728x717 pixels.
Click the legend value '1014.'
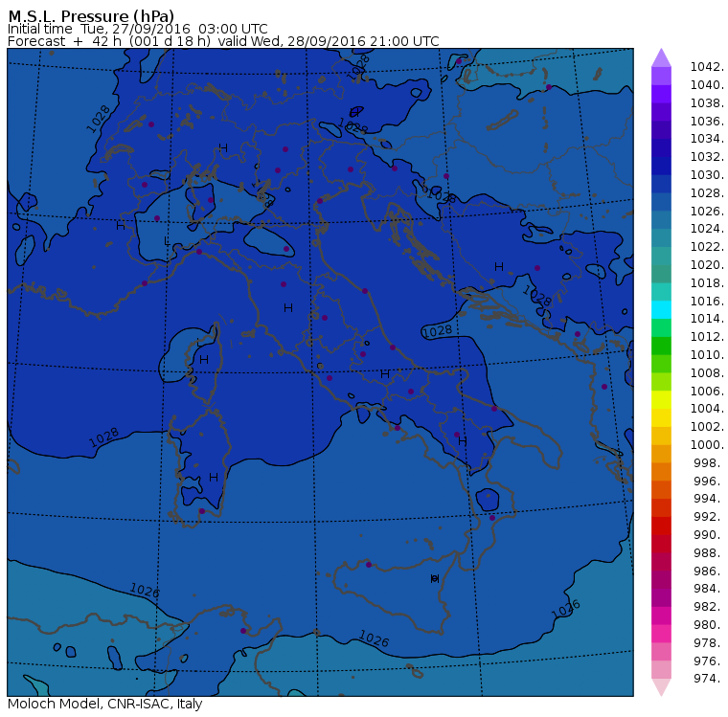click(x=707, y=319)
